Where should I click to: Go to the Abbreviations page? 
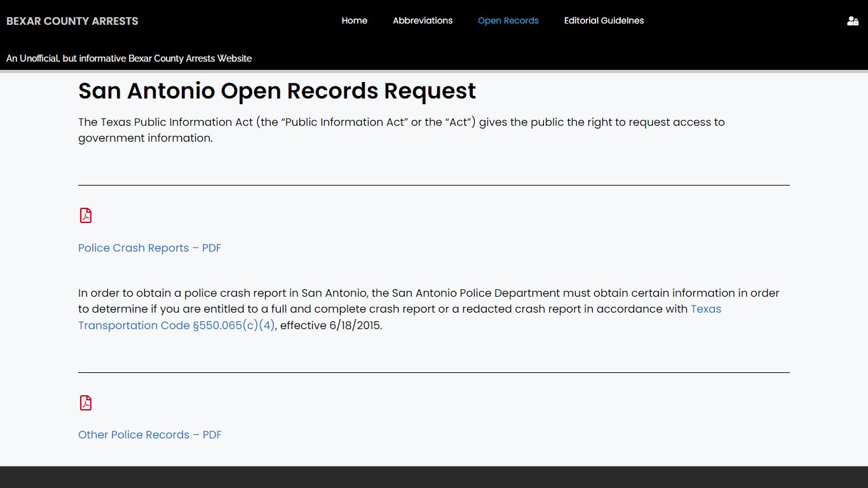point(423,20)
